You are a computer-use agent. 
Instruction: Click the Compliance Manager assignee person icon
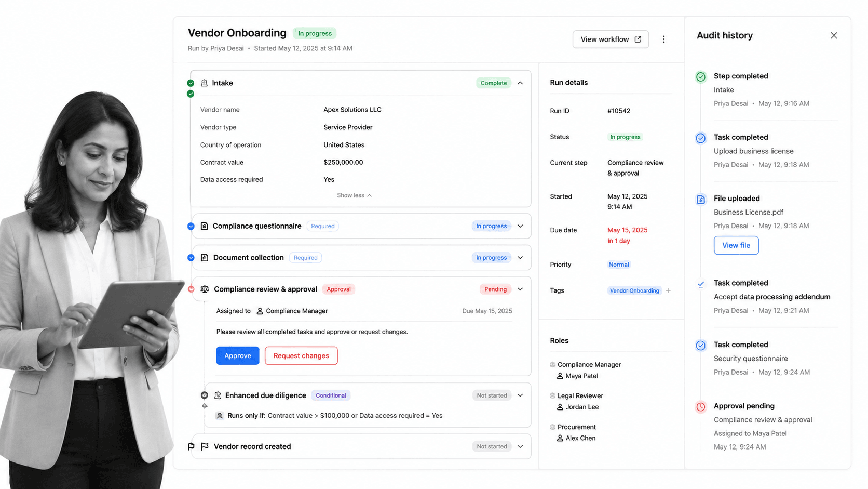click(x=260, y=311)
